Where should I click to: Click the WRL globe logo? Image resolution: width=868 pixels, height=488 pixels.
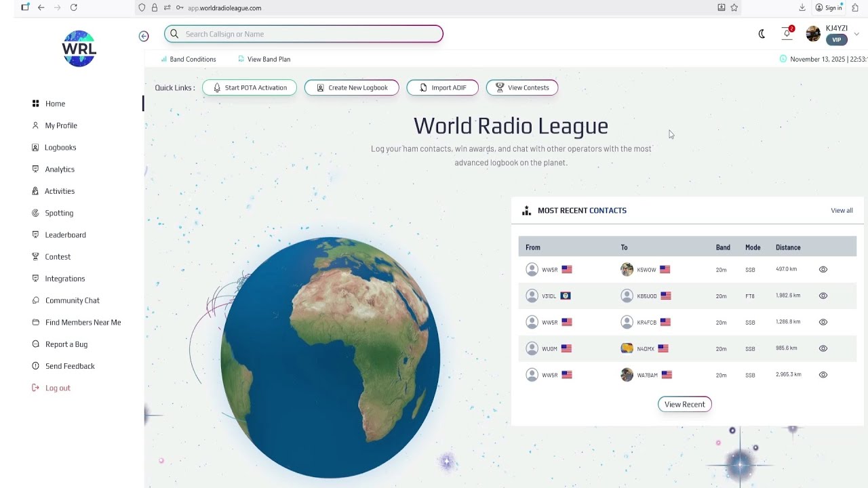pyautogui.click(x=79, y=49)
